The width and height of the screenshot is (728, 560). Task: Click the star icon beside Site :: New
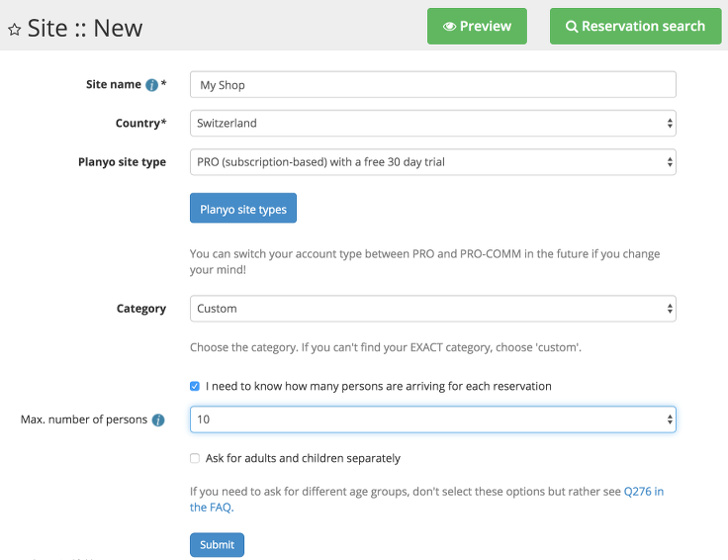(x=15, y=30)
